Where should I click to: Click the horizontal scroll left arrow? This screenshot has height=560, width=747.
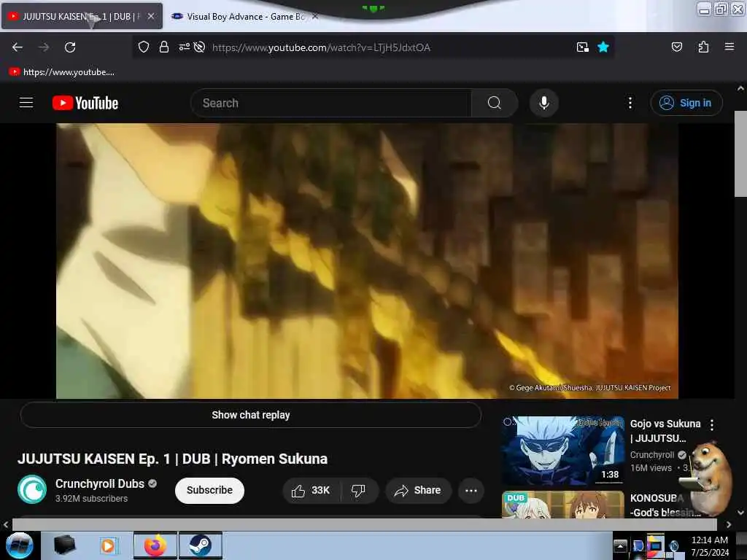tap(6, 525)
